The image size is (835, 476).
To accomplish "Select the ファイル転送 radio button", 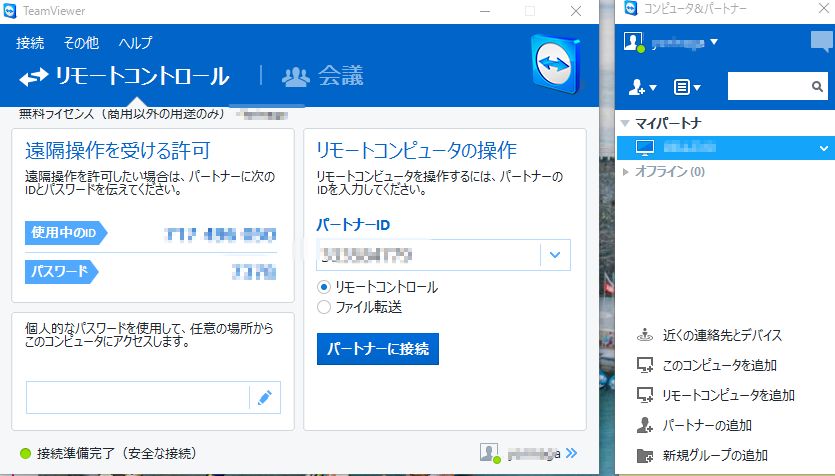I will [x=324, y=307].
